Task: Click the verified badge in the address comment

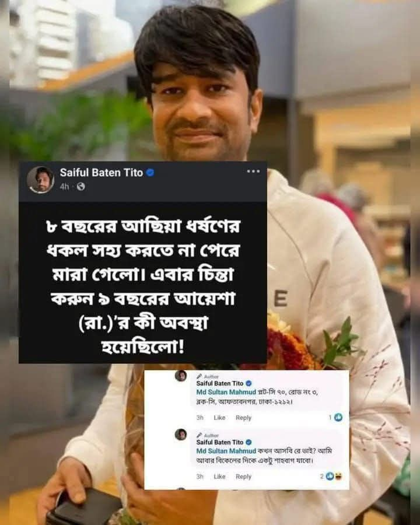Action: [249, 383]
